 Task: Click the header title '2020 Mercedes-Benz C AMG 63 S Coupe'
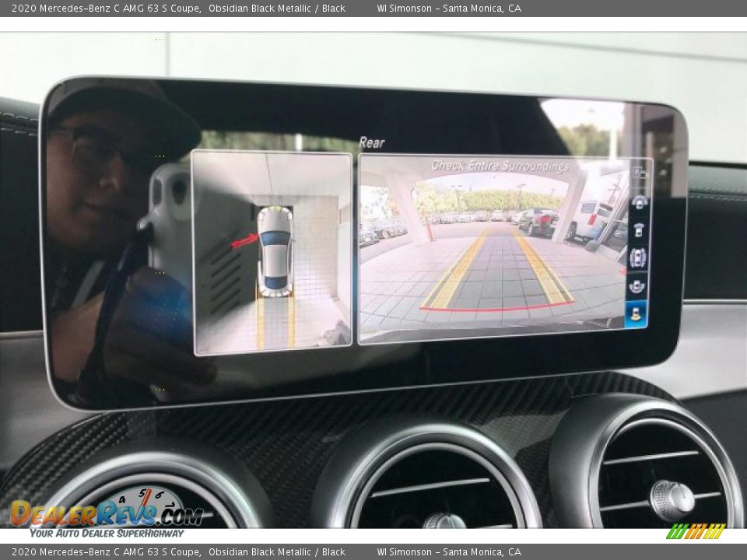tap(107, 9)
